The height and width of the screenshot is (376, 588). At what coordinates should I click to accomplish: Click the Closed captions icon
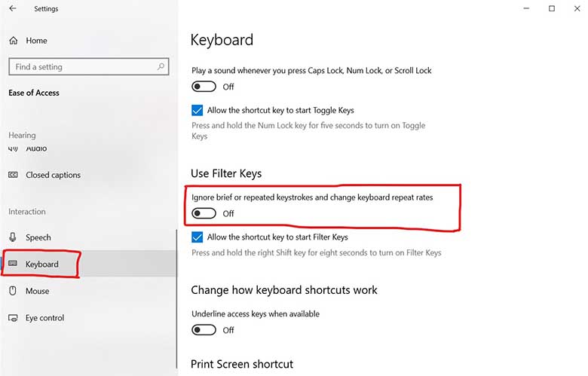coord(13,175)
